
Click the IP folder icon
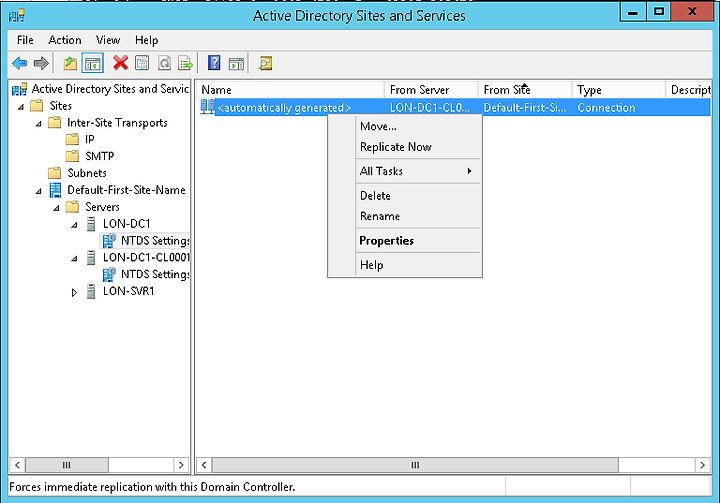(72, 139)
